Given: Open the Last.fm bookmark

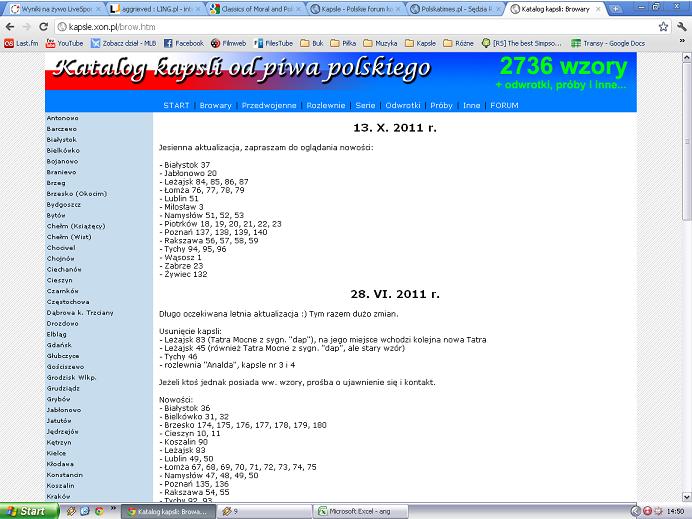Looking at the screenshot, I should [20, 43].
